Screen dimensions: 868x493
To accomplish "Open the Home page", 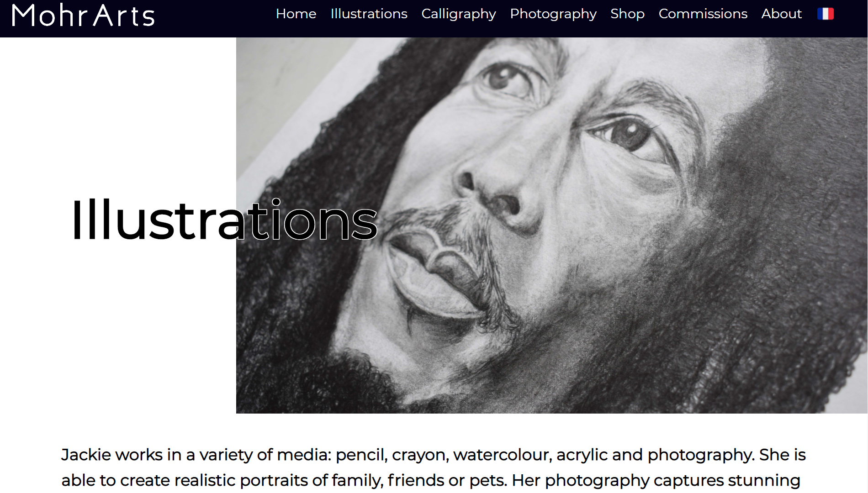I will (296, 14).
